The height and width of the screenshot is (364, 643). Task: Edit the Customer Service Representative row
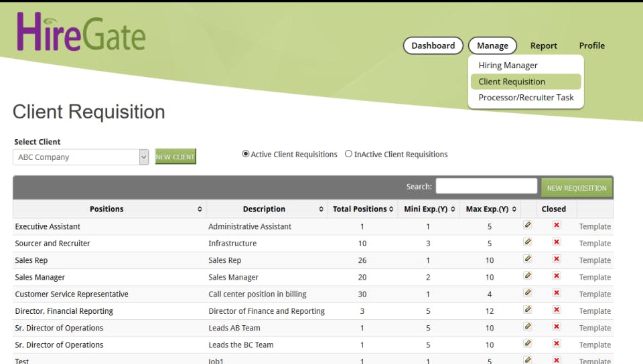click(528, 293)
